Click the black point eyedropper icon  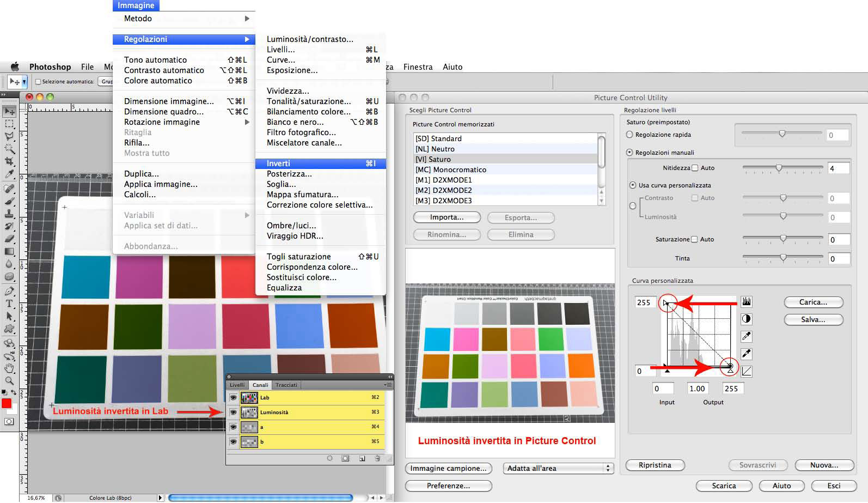tap(746, 354)
